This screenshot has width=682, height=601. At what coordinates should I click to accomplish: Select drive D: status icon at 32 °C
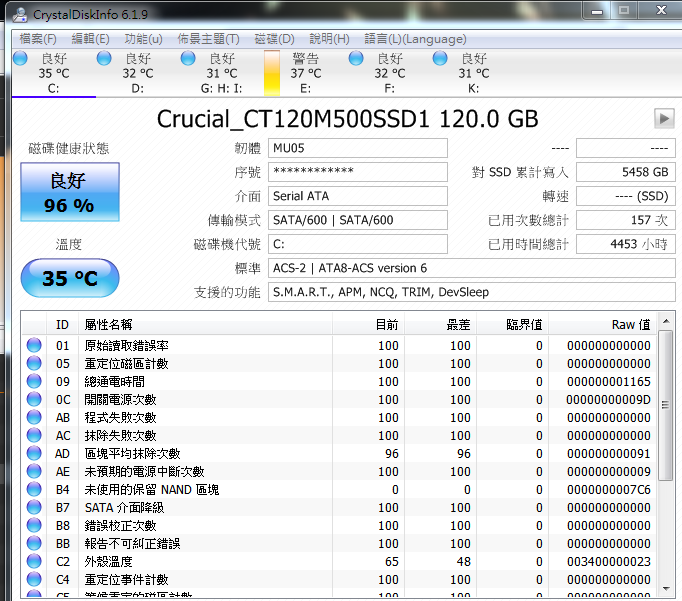click(104, 58)
